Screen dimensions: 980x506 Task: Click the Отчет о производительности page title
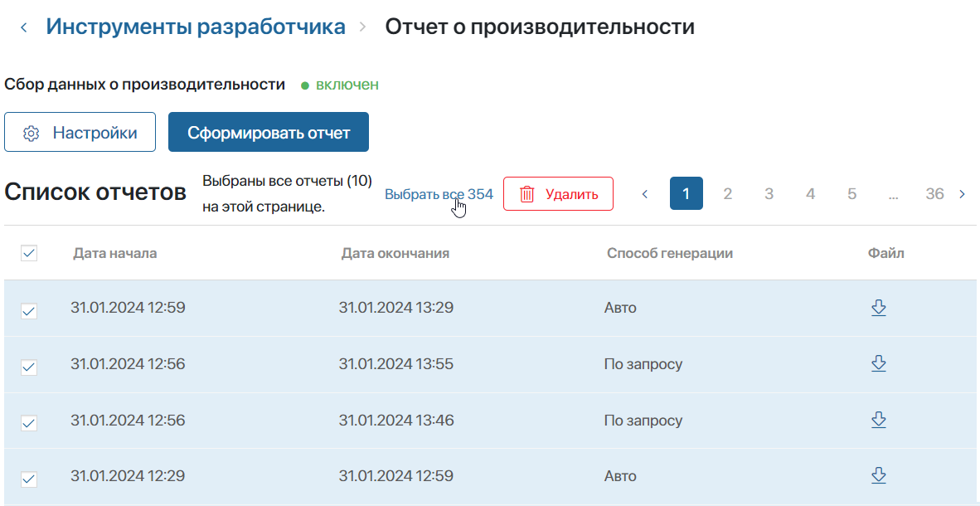coord(540,27)
